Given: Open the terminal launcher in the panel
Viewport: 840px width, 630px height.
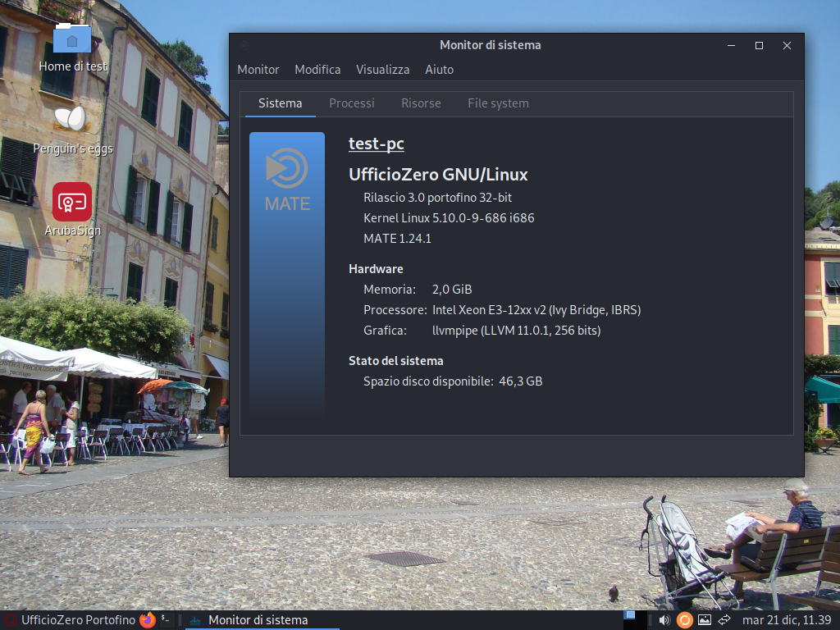Looking at the screenshot, I should tap(166, 620).
